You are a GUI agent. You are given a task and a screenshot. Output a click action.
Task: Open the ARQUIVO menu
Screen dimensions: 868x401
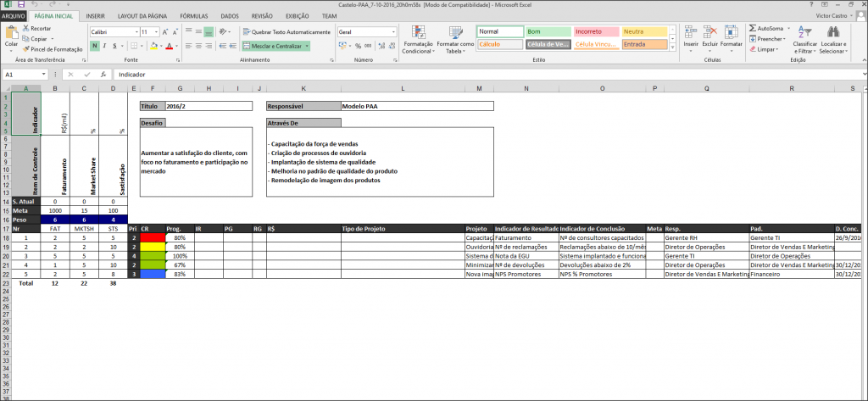pos(13,17)
